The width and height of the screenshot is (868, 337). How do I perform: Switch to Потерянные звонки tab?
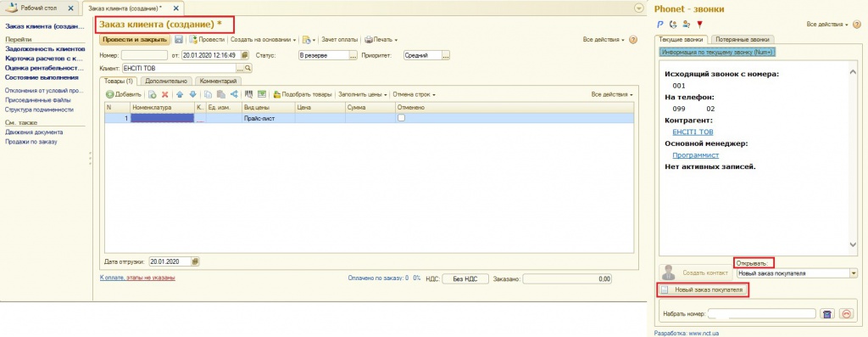pos(743,39)
